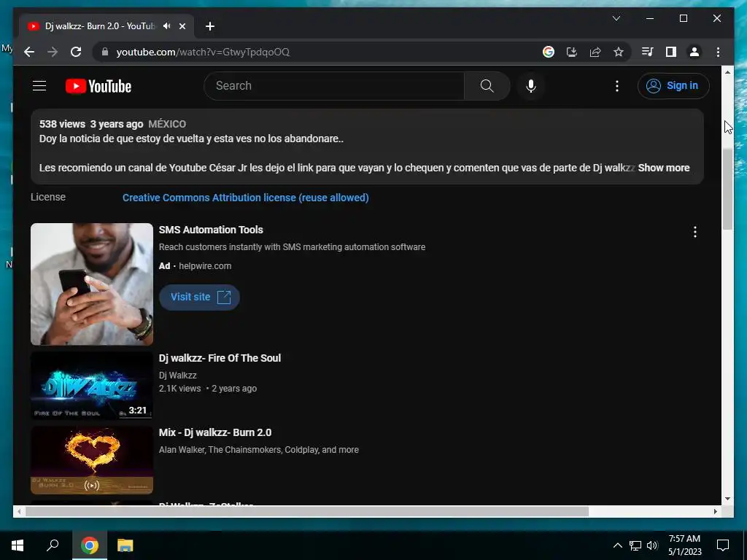This screenshot has width=747, height=560.
Task: Open volume control in tray
Action: click(x=652, y=545)
